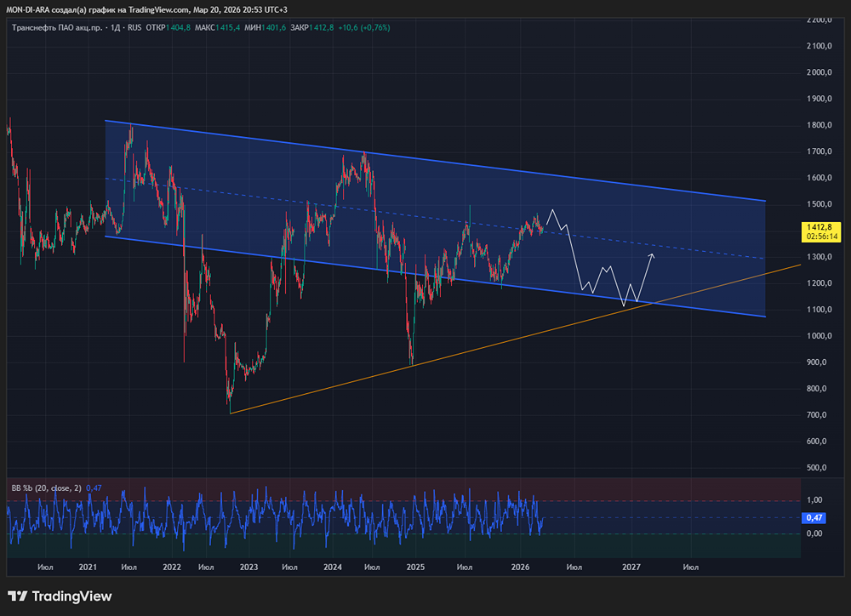Click the 2024 label on time axis
Viewport: 851px width, 616px height.
pos(332,568)
